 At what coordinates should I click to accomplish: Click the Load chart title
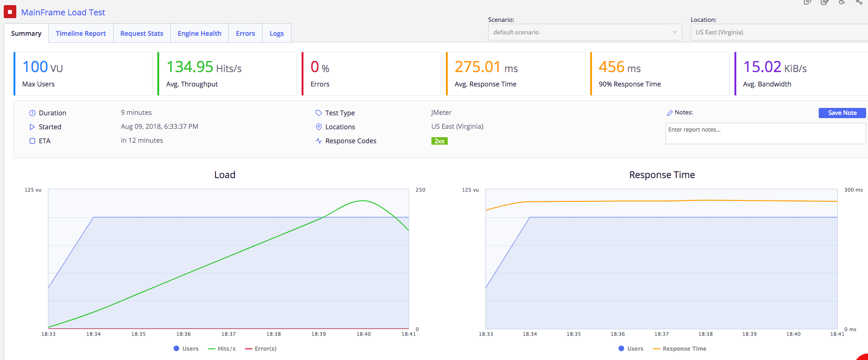point(225,175)
